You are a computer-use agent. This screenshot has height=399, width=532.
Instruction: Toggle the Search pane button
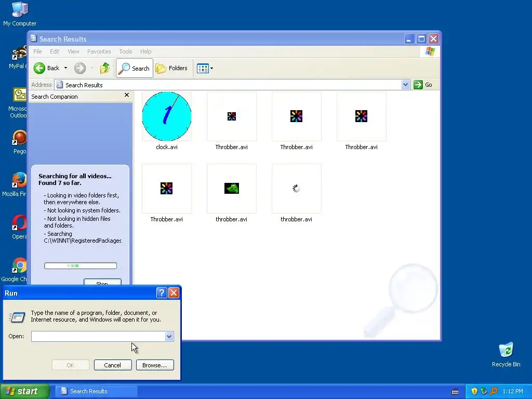pos(135,68)
